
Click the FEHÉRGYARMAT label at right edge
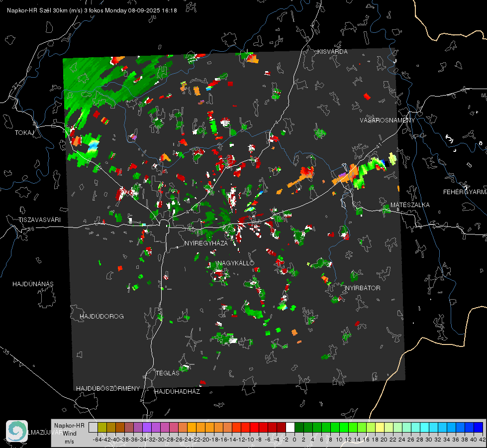point(465,192)
